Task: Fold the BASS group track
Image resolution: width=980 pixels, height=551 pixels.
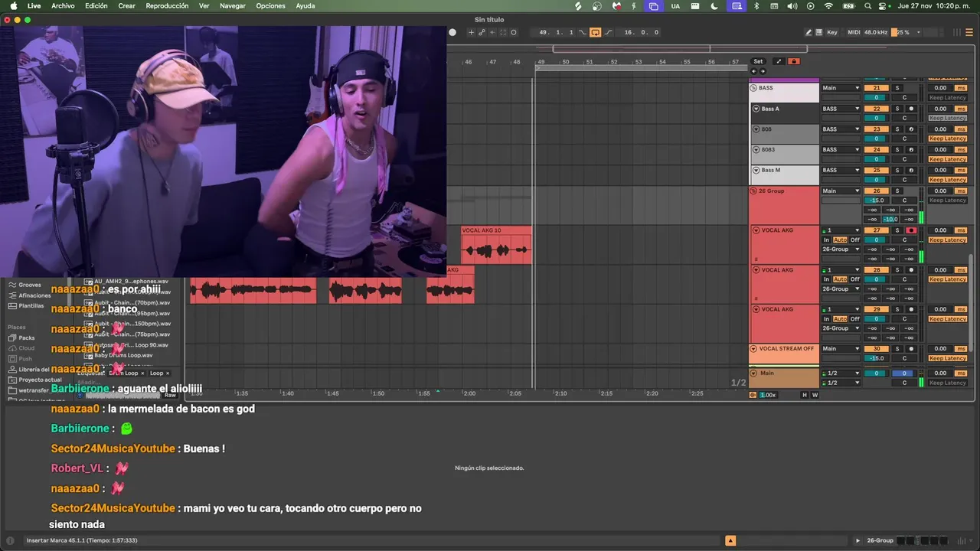Action: 753,88
